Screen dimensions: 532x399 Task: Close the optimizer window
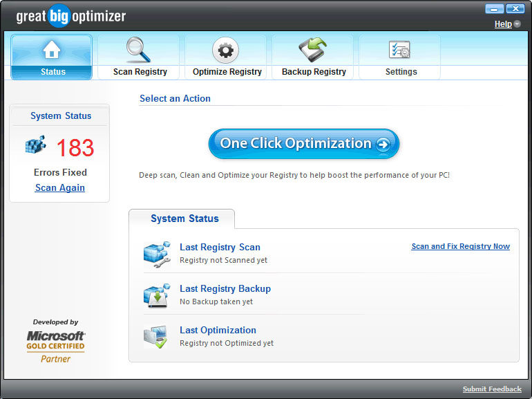[x=515, y=9]
